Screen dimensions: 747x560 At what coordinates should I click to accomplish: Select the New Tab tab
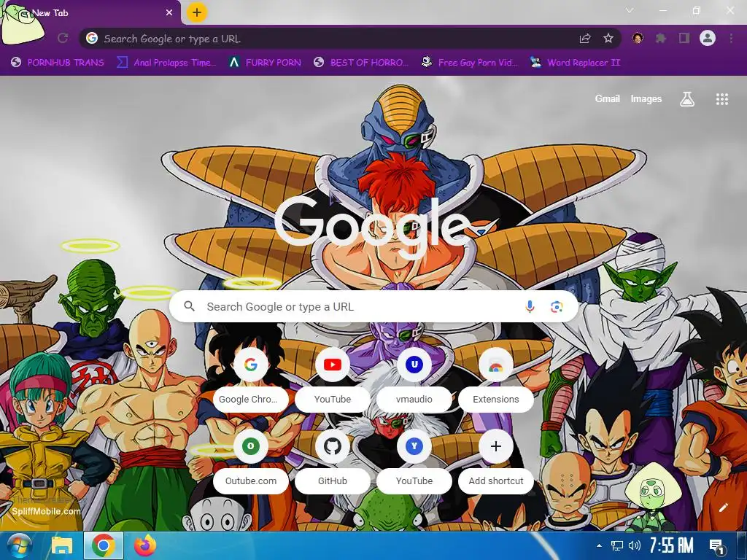pyautogui.click(x=90, y=13)
